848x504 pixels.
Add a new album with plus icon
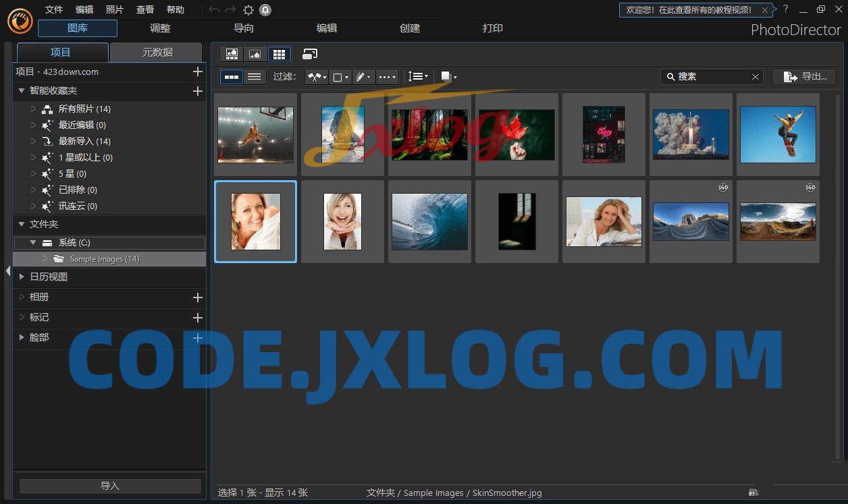(197, 297)
